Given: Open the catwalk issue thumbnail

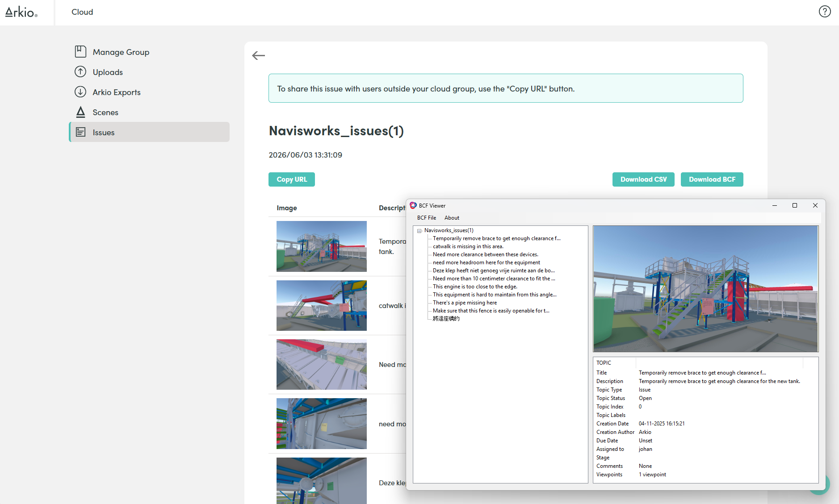Looking at the screenshot, I should click(322, 306).
